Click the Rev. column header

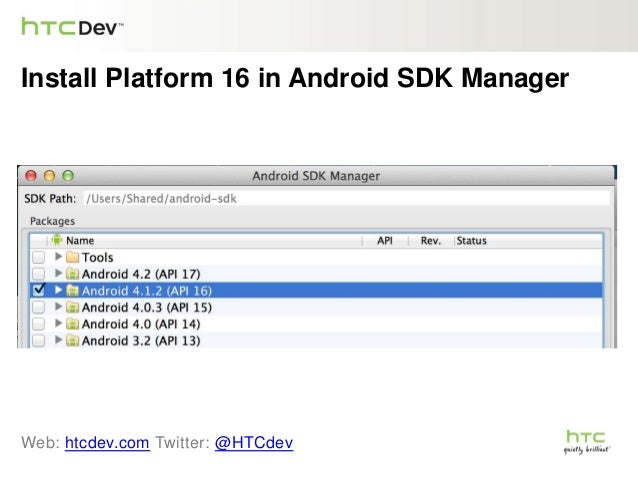pos(431,241)
